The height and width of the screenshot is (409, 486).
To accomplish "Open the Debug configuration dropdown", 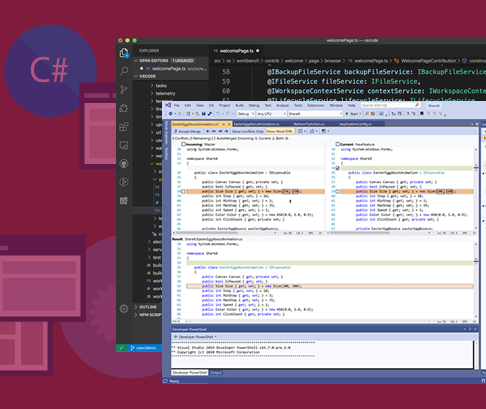I will [245, 114].
